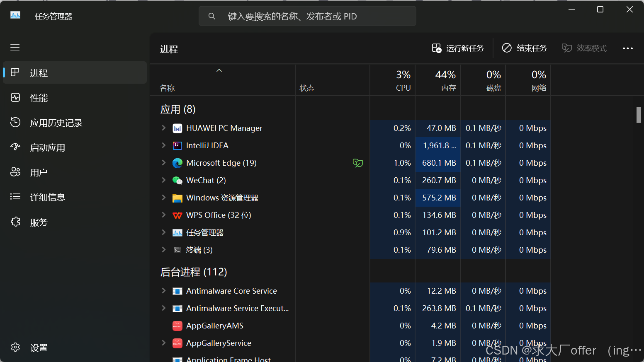The height and width of the screenshot is (362, 644).
Task: Switch to 性能 performance page
Action: pyautogui.click(x=75, y=98)
